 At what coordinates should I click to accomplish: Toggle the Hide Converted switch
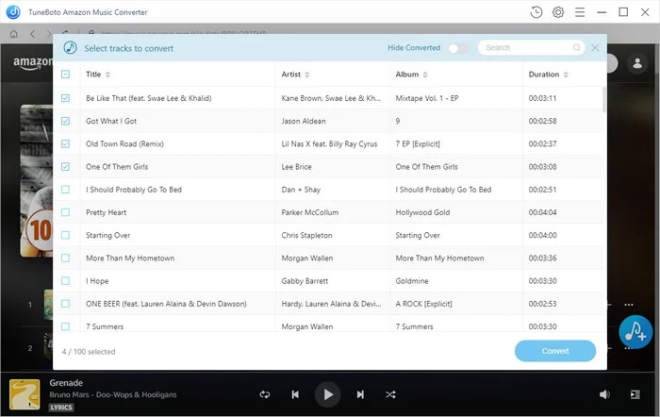(457, 48)
